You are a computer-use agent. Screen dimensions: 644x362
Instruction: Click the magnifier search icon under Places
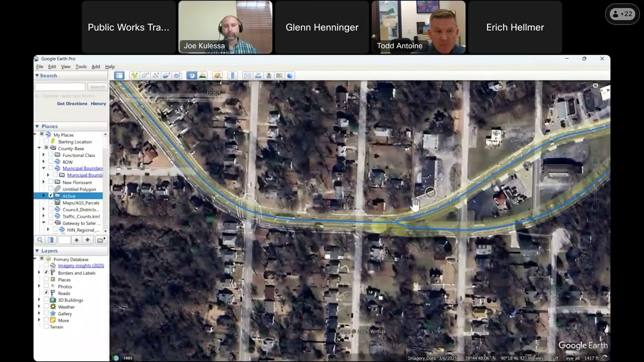tap(40, 240)
